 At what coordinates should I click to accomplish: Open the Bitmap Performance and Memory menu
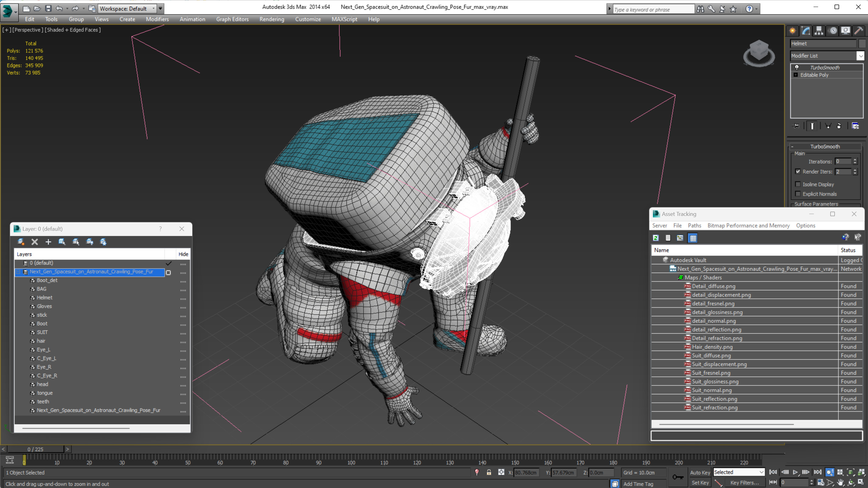click(x=748, y=226)
